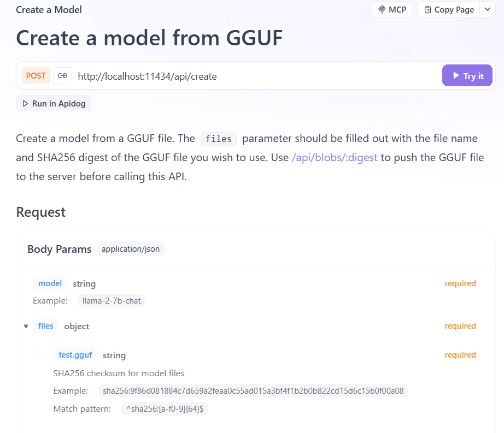Click the Copy Page clipboard icon

(427, 10)
